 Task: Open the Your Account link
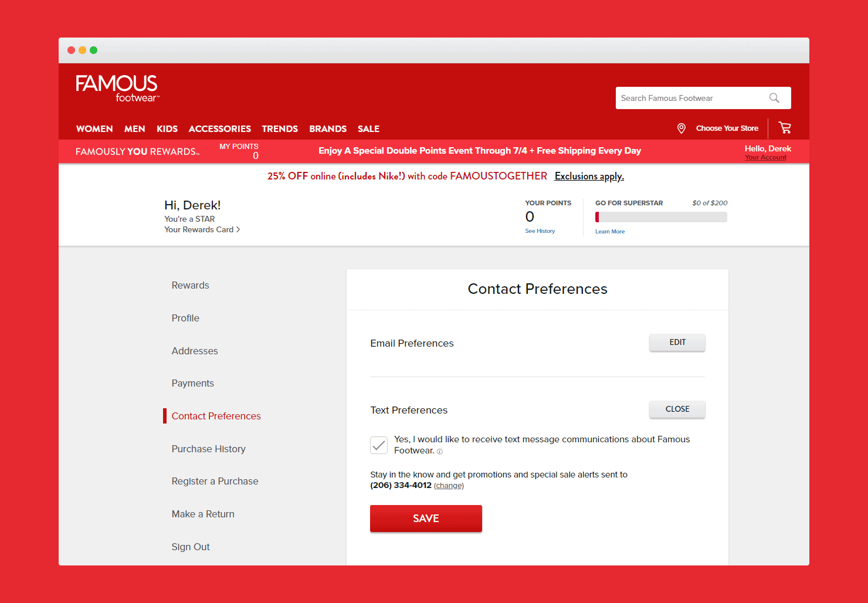[766, 158]
